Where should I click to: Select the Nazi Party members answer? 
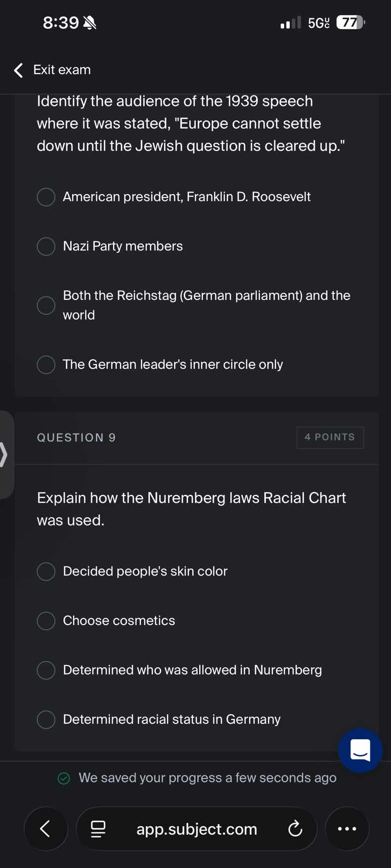point(45,246)
